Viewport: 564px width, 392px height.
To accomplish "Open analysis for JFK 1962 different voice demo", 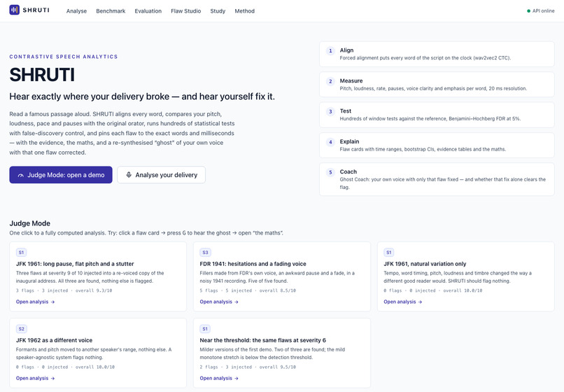I will click(x=35, y=378).
